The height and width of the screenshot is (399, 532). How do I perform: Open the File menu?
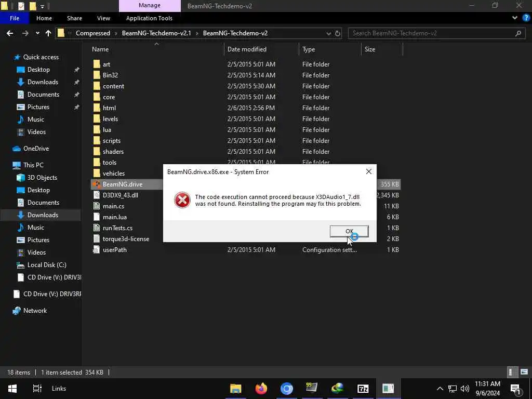pos(14,18)
